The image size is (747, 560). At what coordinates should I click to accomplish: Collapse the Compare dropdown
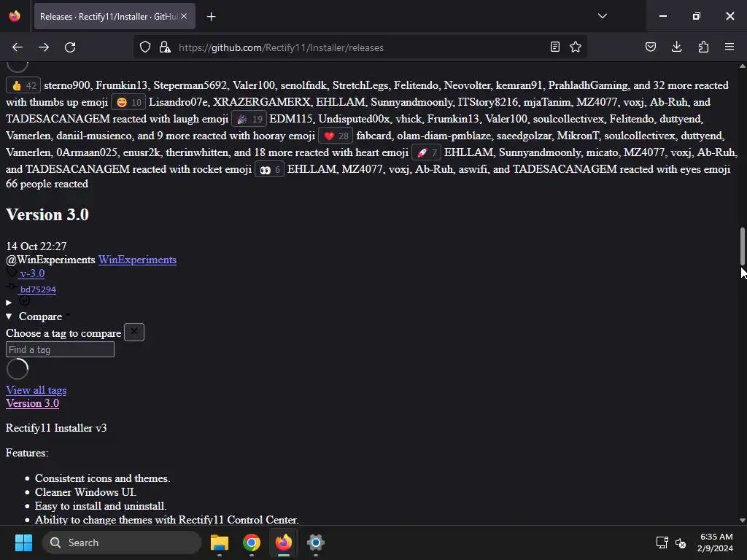point(34,316)
